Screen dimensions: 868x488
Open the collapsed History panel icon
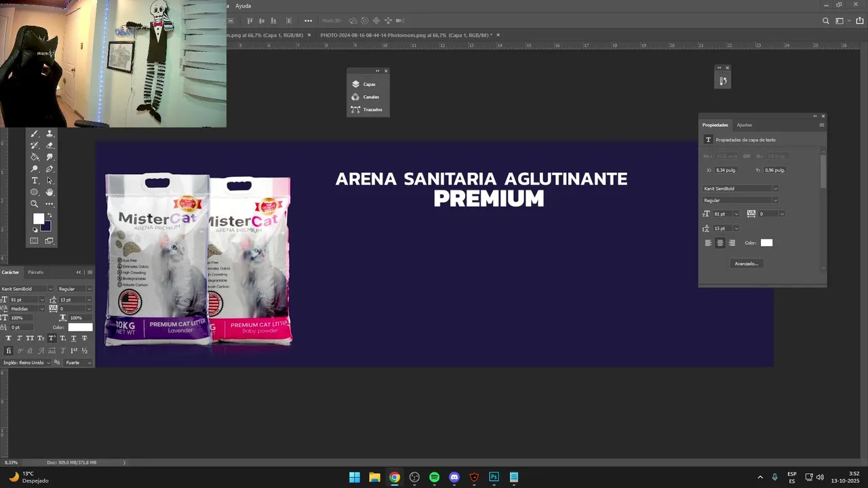pos(723,81)
